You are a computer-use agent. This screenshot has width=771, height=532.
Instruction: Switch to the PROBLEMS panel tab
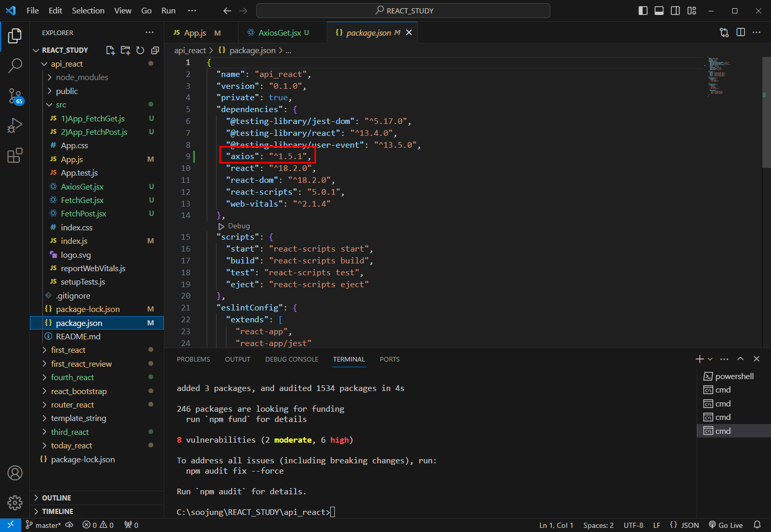coord(193,359)
